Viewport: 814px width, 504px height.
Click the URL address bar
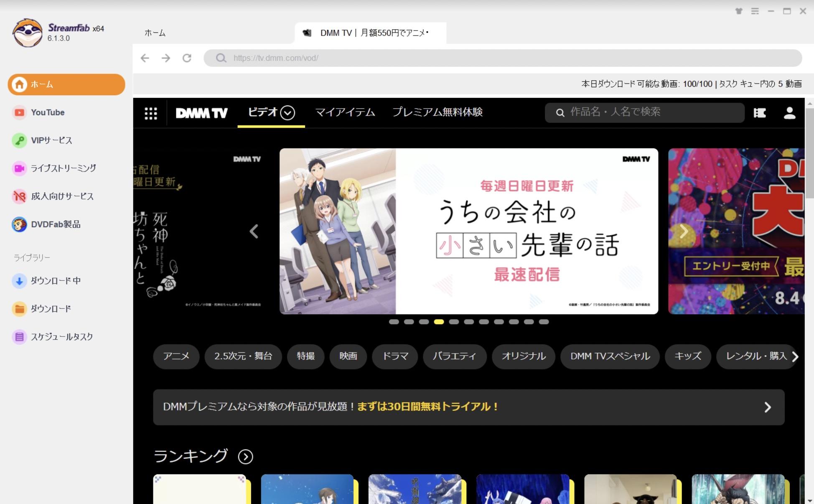503,58
